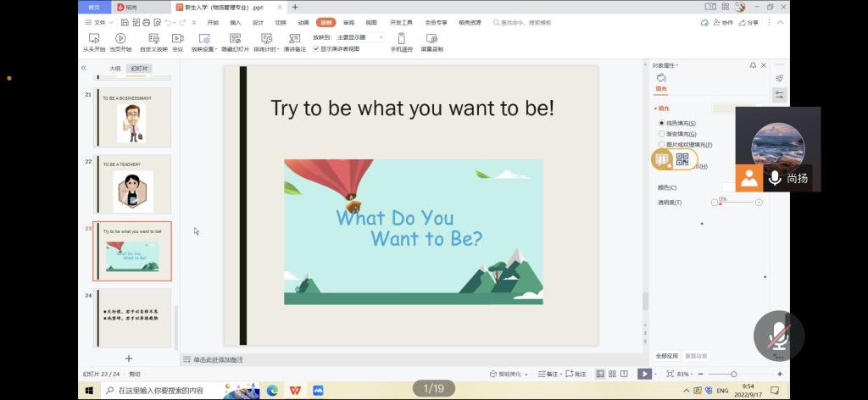This screenshot has width=868, height=400.
Task: Click the 手机遥控 phone remote icon
Action: point(401,38)
